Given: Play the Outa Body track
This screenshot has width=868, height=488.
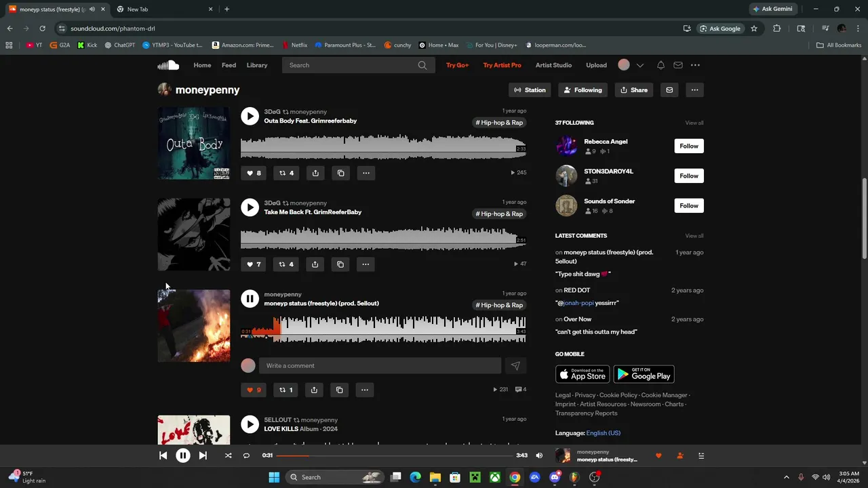Looking at the screenshot, I should 250,116.
